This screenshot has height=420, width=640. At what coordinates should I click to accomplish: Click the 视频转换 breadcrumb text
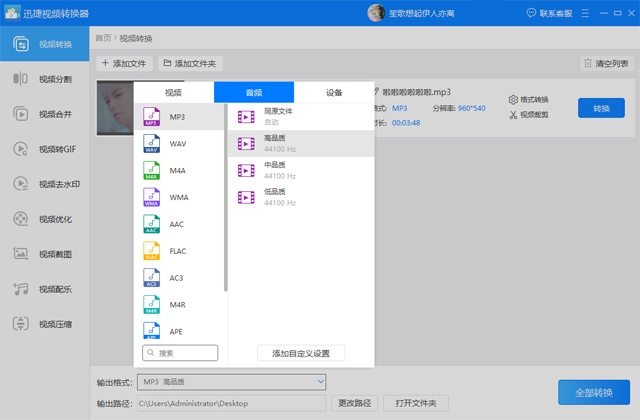coord(136,38)
